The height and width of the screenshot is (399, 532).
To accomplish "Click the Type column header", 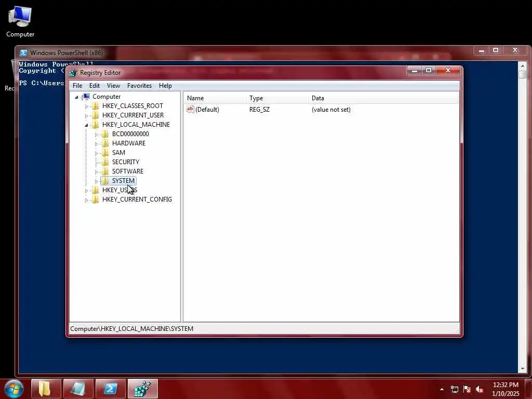I will (277, 98).
